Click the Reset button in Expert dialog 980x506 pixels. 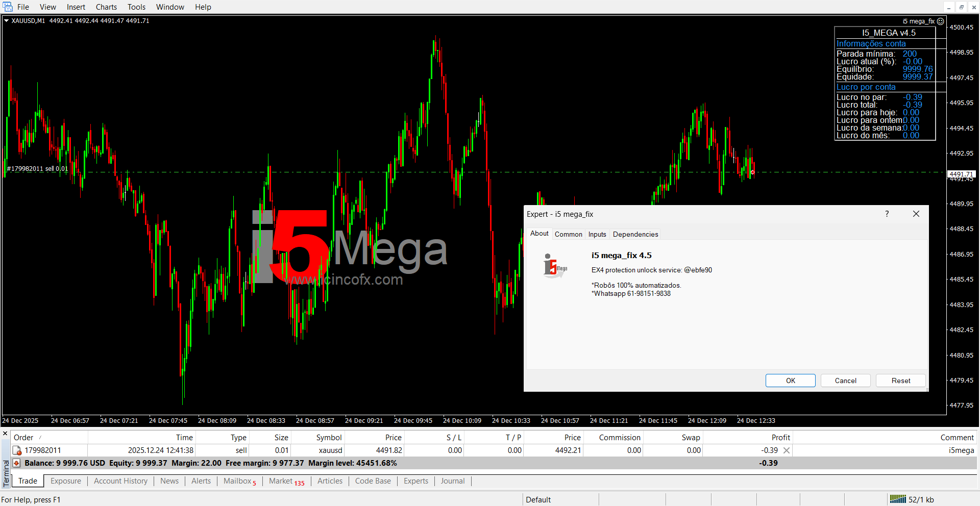point(901,381)
